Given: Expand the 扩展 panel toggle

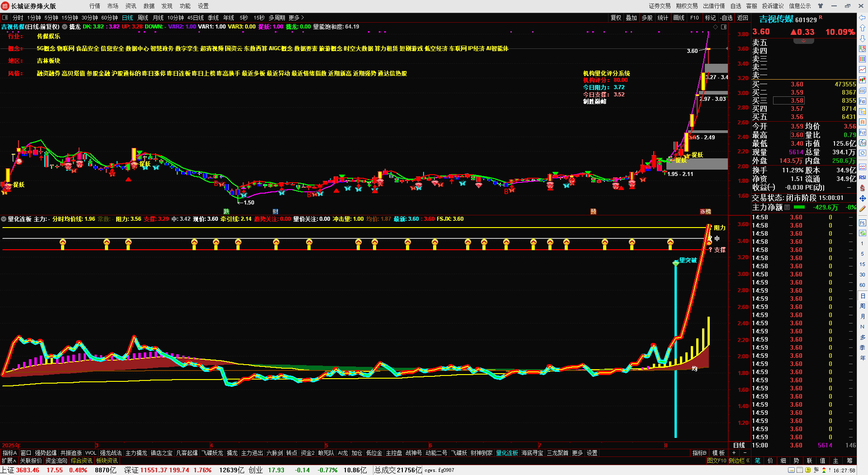Looking at the screenshot, I should coord(9,461).
